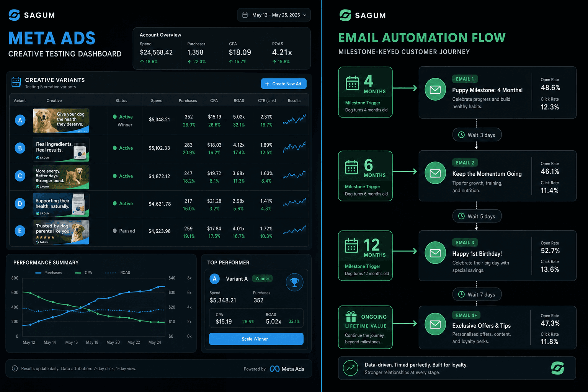Open the Variant A golden retriever creative thumbnail
The height and width of the screenshot is (392, 588).
pyautogui.click(x=61, y=120)
